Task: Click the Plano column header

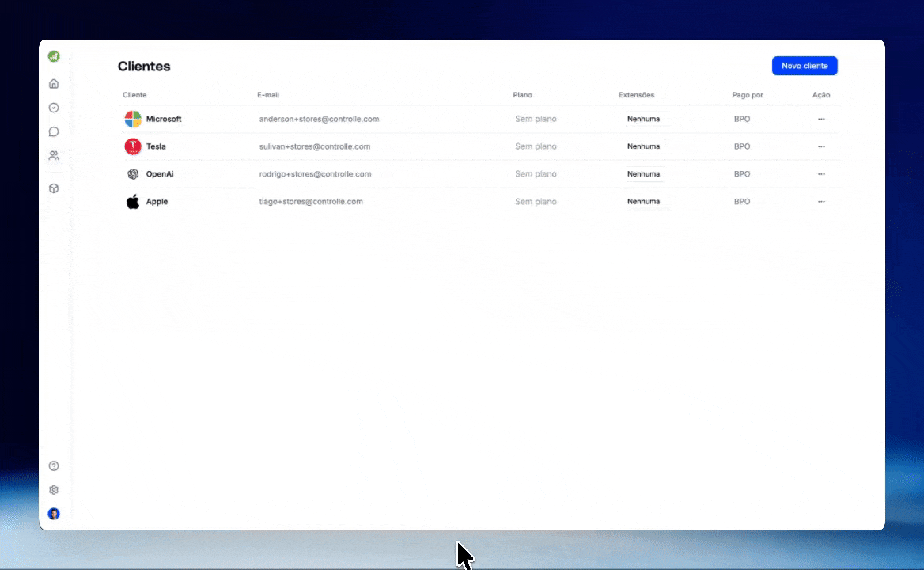Action: 523,95
